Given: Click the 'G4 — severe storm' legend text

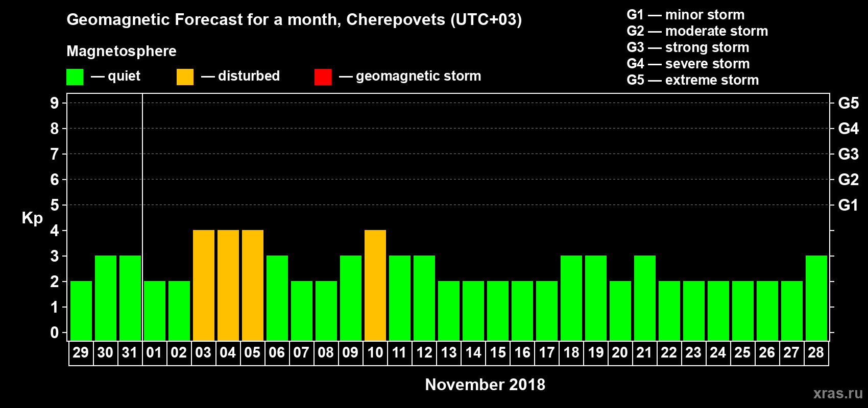Looking at the screenshot, I should (688, 64).
